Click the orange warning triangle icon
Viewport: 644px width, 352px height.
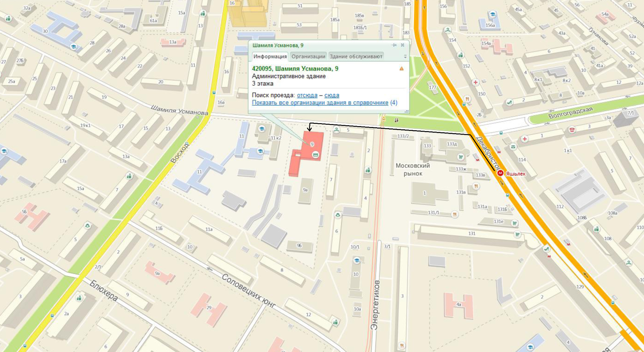coord(401,69)
